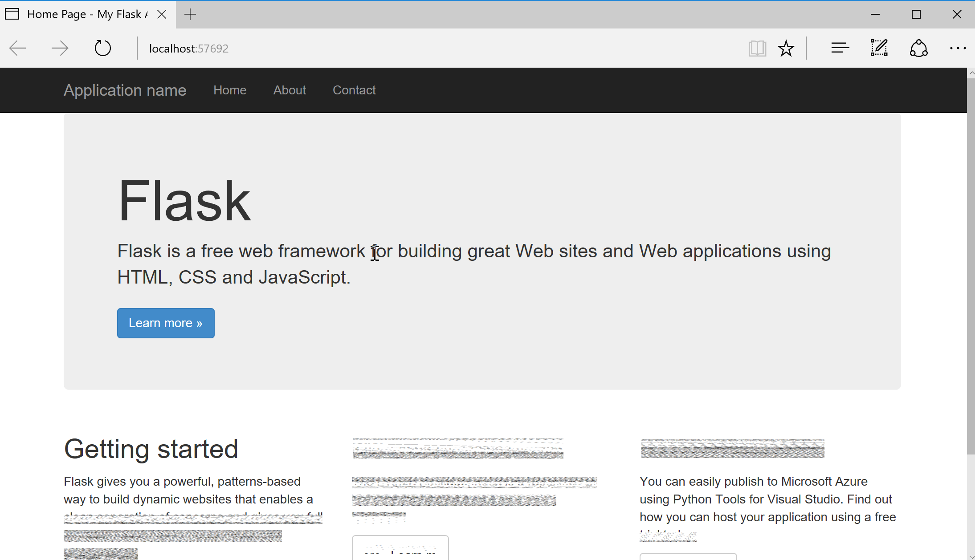Click the forward navigation arrow
Screen dimensions: 975x560
pos(60,48)
